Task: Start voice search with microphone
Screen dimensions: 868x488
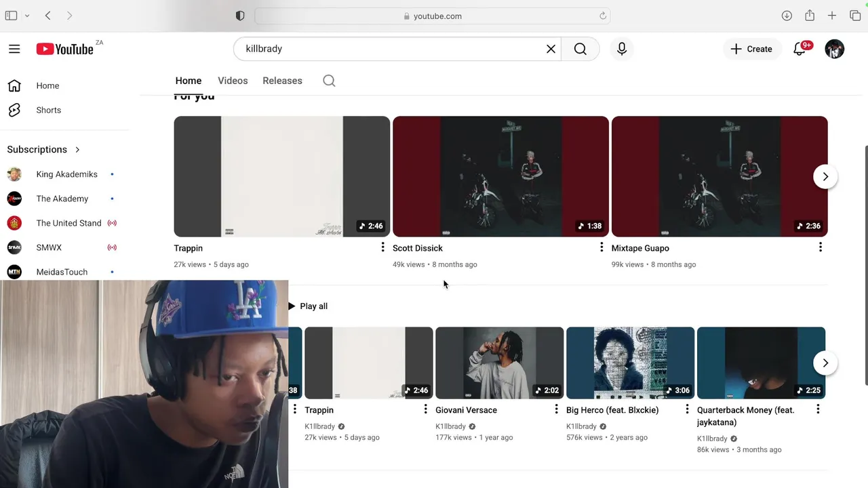Action: tap(622, 49)
